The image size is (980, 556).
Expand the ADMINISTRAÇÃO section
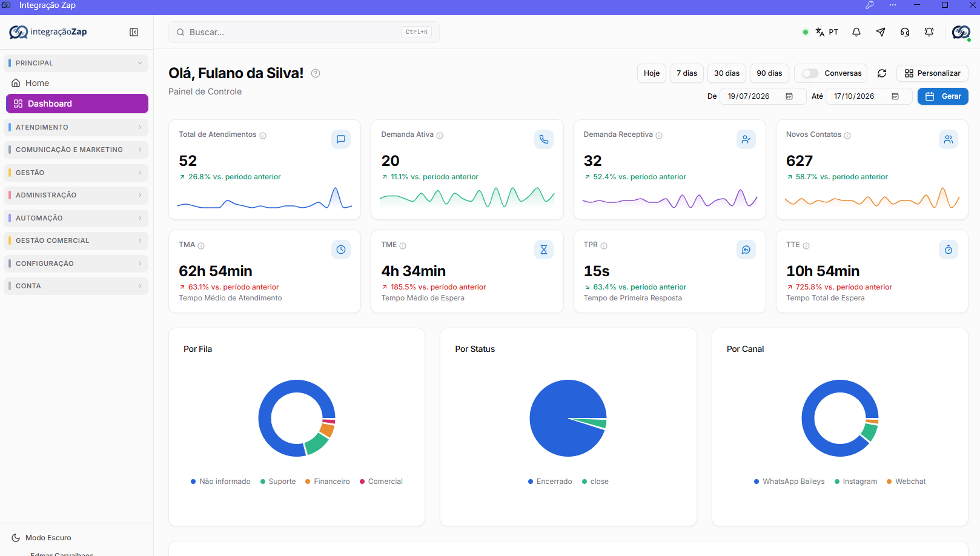click(x=76, y=195)
